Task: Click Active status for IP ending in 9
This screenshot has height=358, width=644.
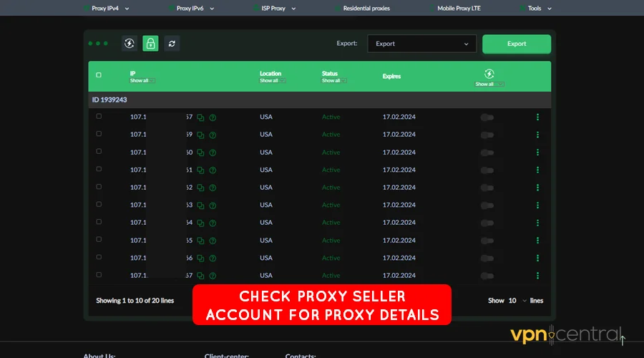Action: 331,135
